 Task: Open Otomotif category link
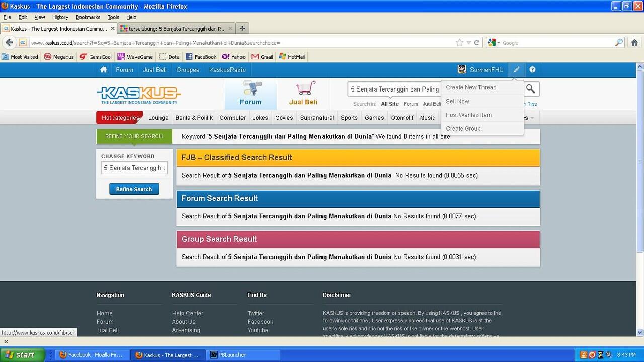coord(402,118)
